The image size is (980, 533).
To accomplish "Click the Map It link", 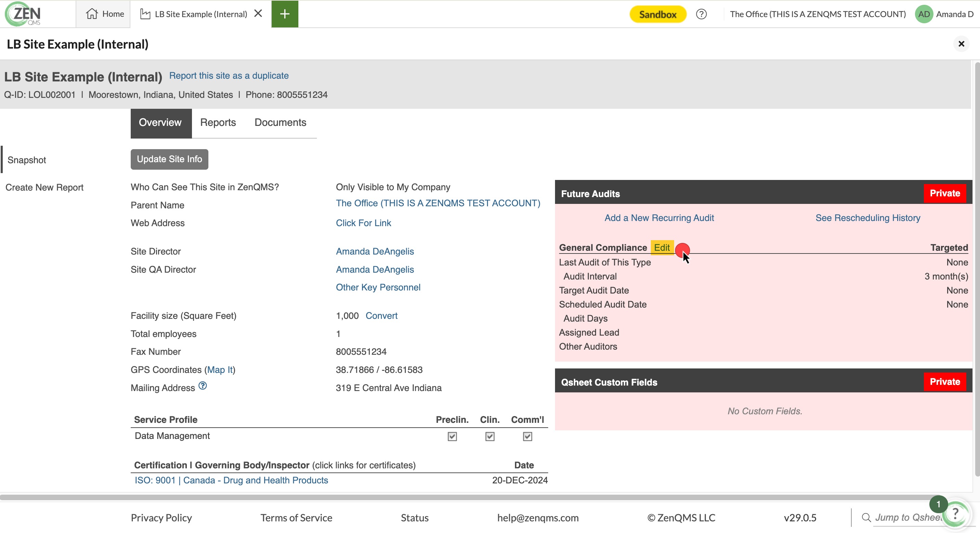I will point(220,370).
